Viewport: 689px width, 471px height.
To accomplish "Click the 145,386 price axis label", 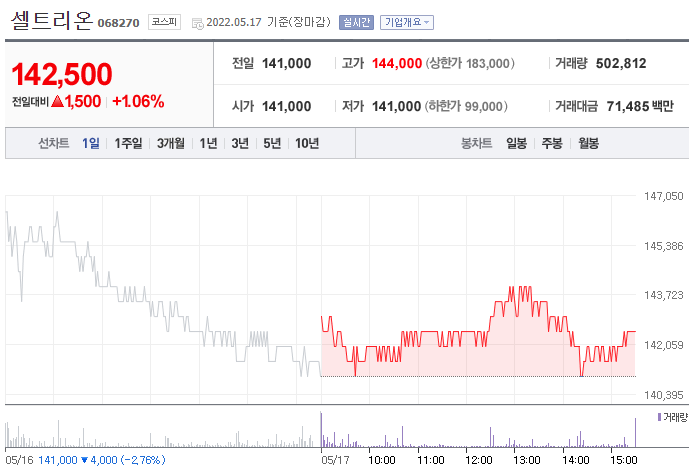I will pyautogui.click(x=664, y=246).
